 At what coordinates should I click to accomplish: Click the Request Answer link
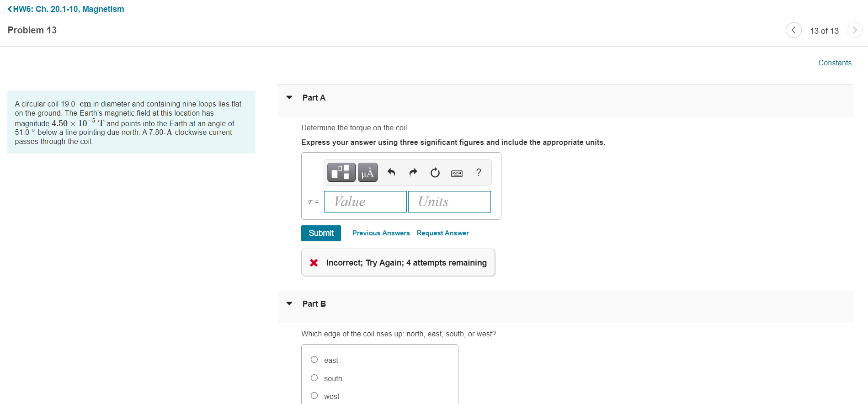click(x=443, y=233)
